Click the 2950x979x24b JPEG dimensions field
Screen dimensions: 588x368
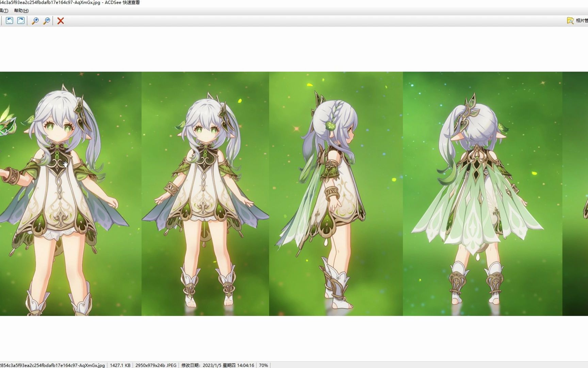click(x=155, y=365)
